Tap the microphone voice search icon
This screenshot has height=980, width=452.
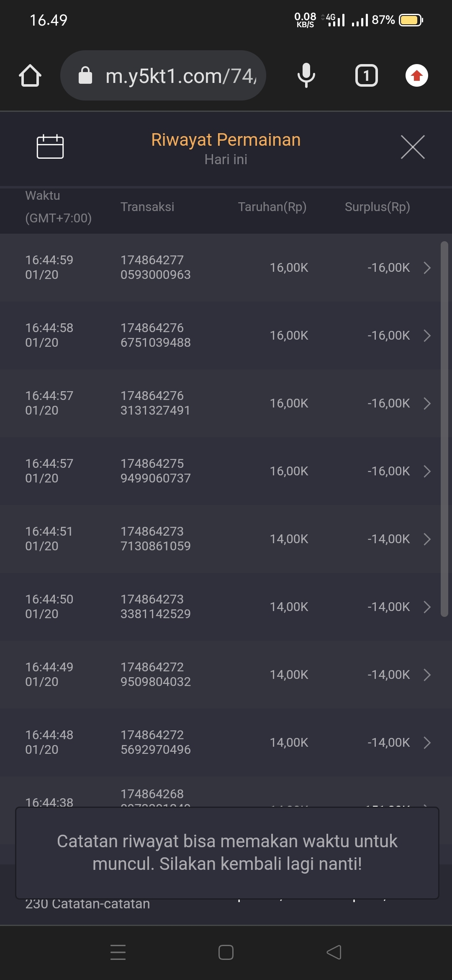pyautogui.click(x=306, y=76)
